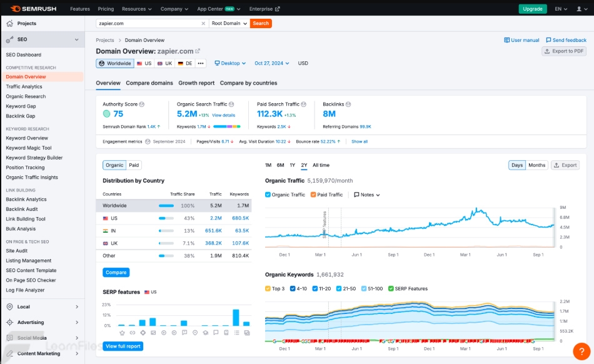Image resolution: width=594 pixels, height=364 pixels.
Task: Toggle the SERP Features checkbox
Action: point(391,288)
